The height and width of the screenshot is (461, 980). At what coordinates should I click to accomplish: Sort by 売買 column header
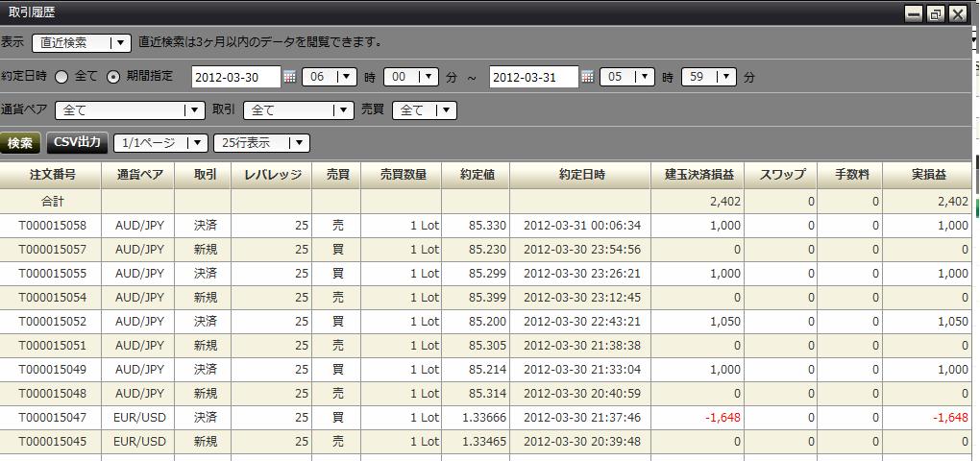[336, 175]
